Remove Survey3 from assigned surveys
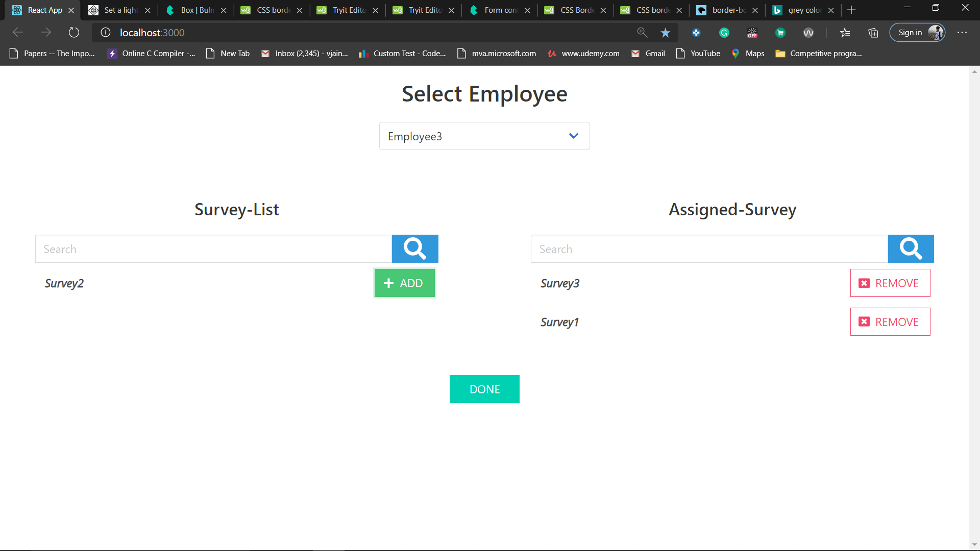This screenshot has height=551, width=980. point(890,283)
